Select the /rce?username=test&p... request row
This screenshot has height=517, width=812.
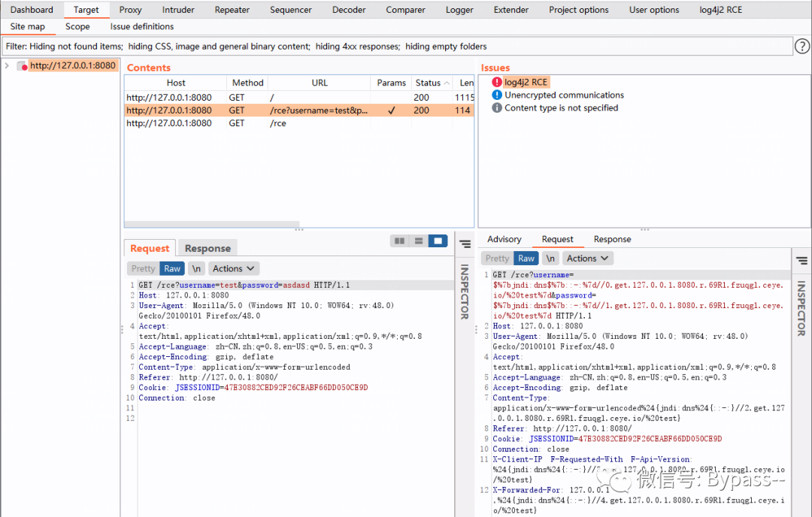click(x=299, y=110)
